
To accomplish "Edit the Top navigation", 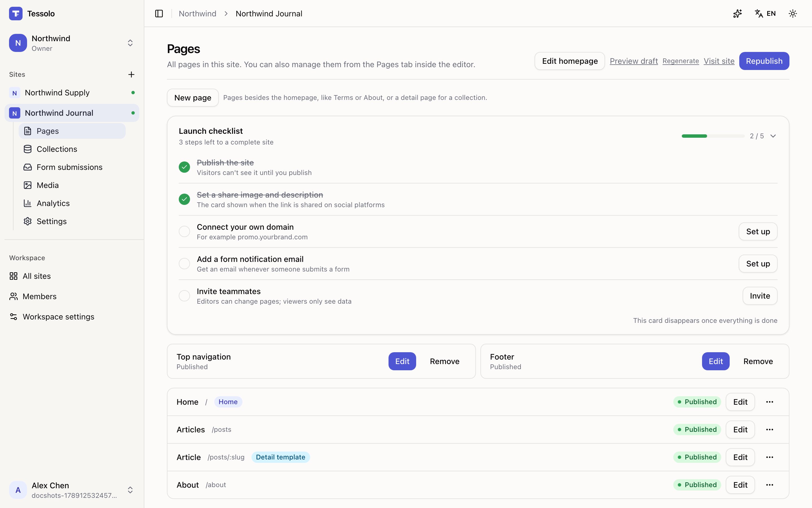I will pos(402,361).
